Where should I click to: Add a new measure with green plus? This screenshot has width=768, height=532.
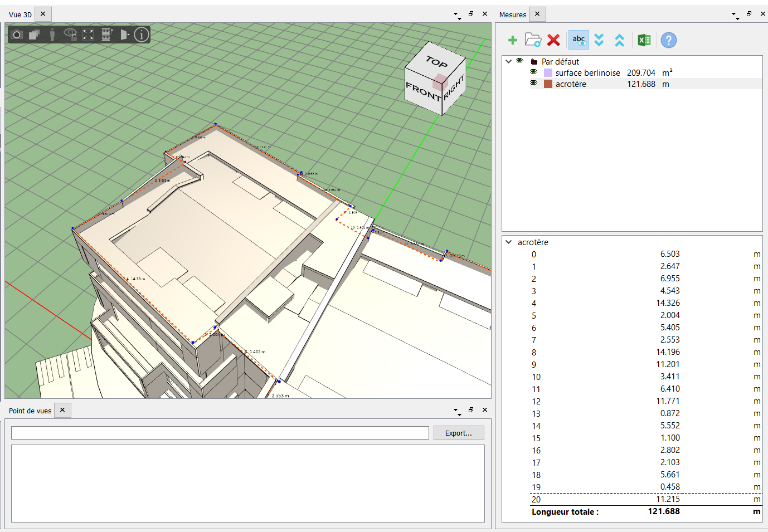[x=513, y=40]
